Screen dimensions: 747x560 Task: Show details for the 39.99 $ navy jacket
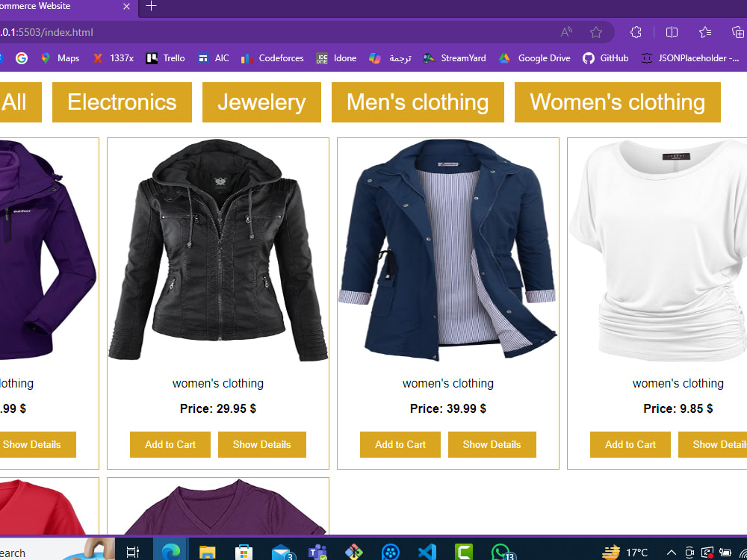[492, 445]
